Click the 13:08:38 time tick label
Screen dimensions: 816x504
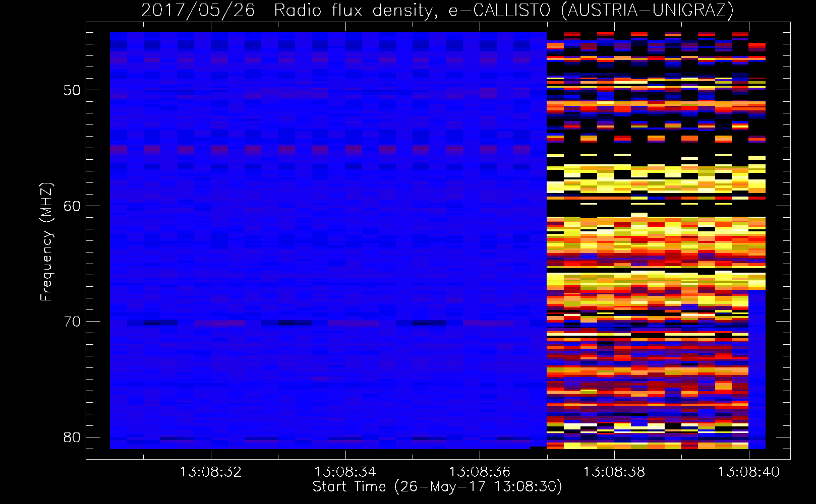pyautogui.click(x=614, y=472)
